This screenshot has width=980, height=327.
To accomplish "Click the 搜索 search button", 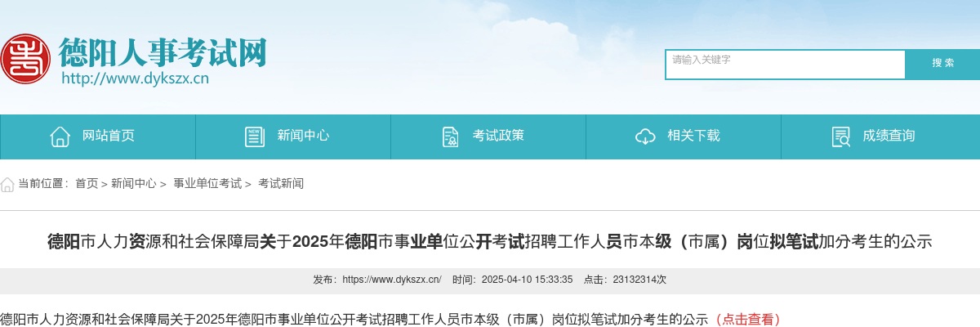I will click(x=943, y=64).
